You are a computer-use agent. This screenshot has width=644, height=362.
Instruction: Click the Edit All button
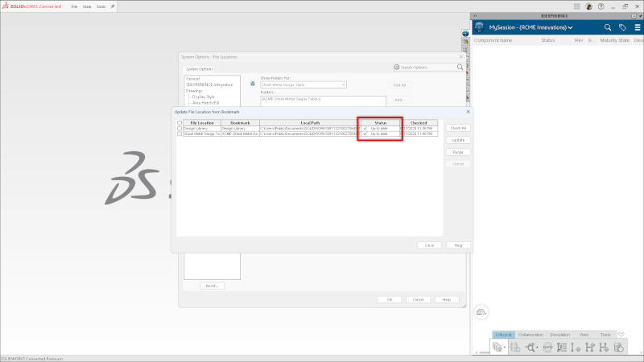(399, 85)
